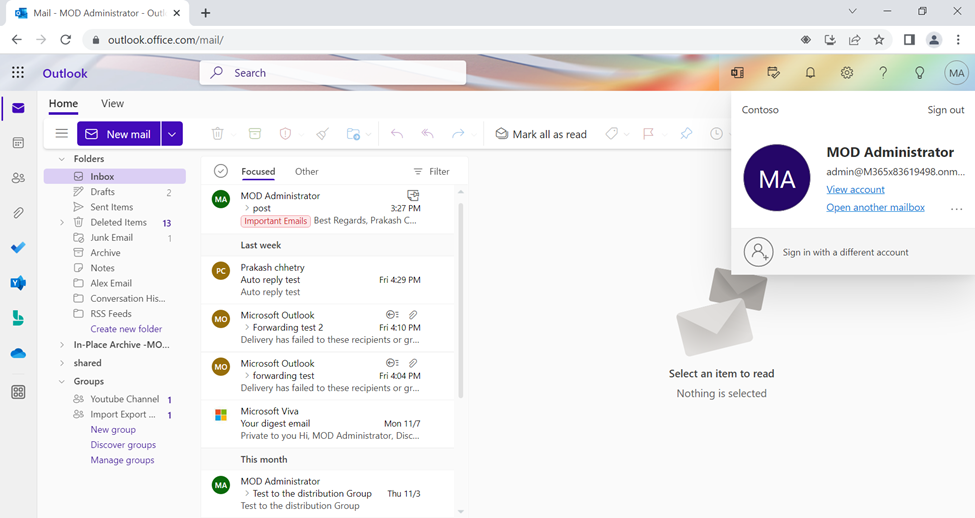Click the Categorize tag icon
This screenshot has height=518, width=975.
(612, 134)
